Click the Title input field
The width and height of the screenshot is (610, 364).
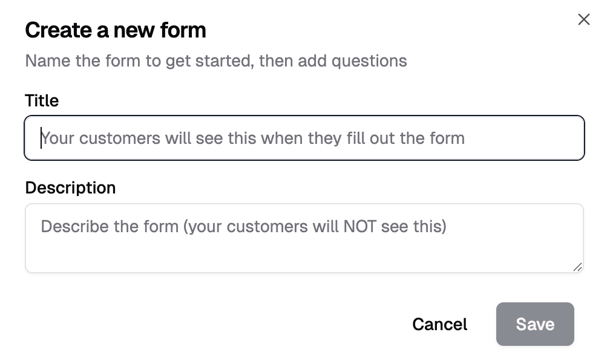304,138
